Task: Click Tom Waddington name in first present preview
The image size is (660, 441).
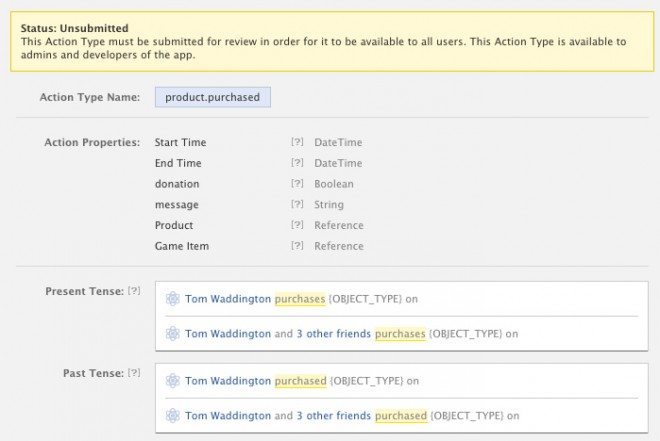Action: 228,299
